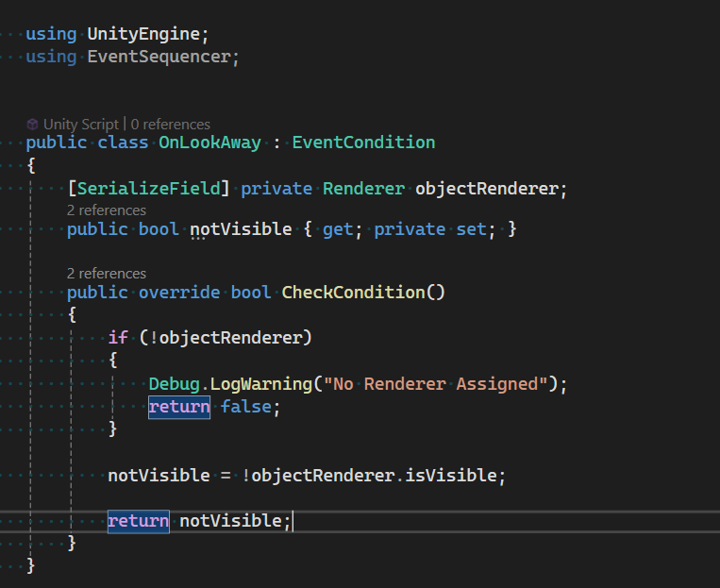Screen dimensions: 720x588
Task: Click the 'override' keyword
Action: [x=179, y=293]
